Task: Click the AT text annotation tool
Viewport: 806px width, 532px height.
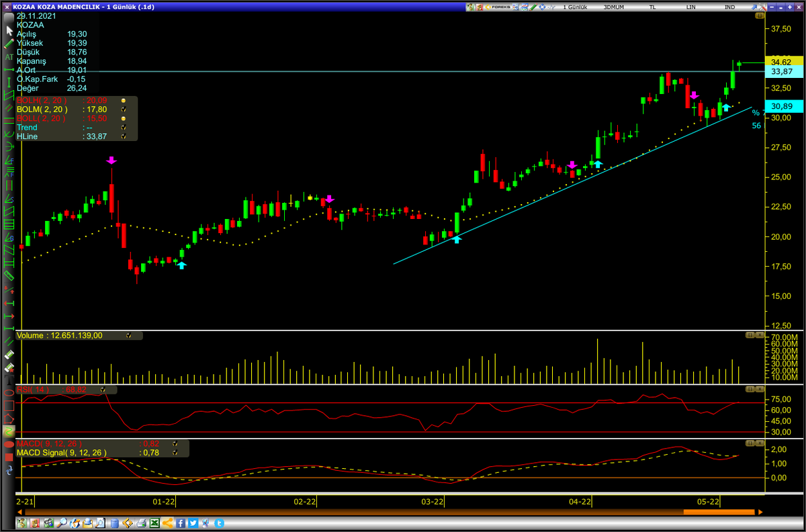Action: tap(9, 55)
